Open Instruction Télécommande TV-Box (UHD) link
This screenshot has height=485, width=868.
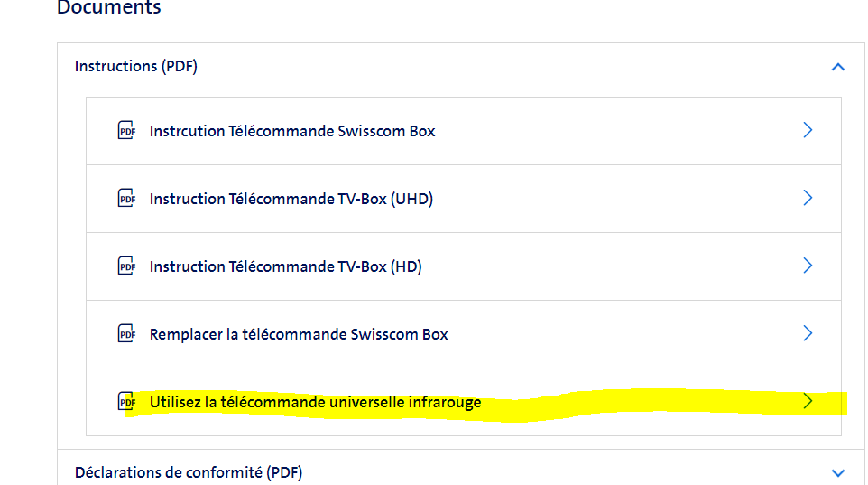pos(291,199)
